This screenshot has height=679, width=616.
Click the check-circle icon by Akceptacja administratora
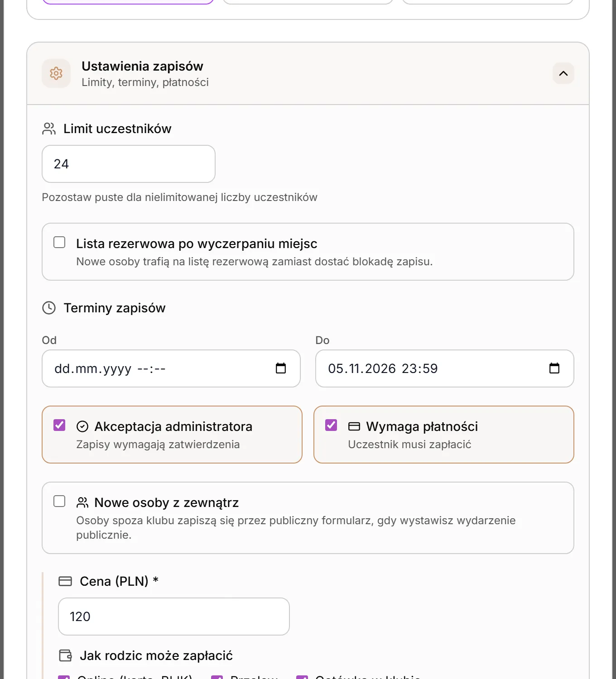[82, 426]
